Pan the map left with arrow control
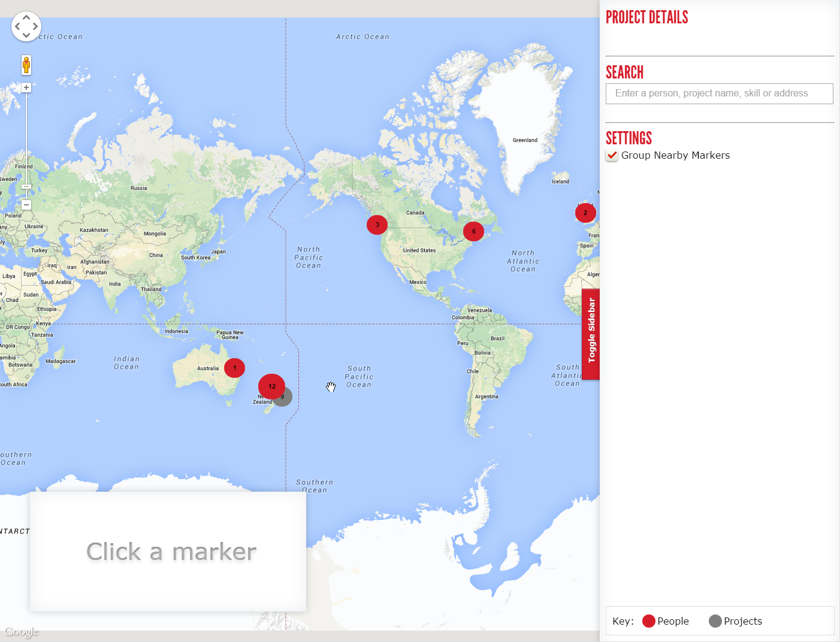 (x=17, y=26)
